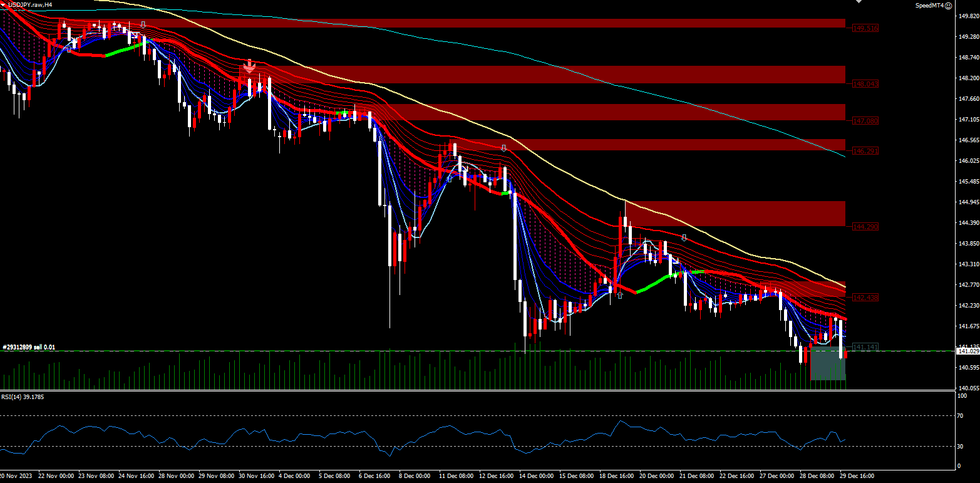Select the 148.043 resistance zone label
Screen dimensions: 980x483
tap(865, 83)
